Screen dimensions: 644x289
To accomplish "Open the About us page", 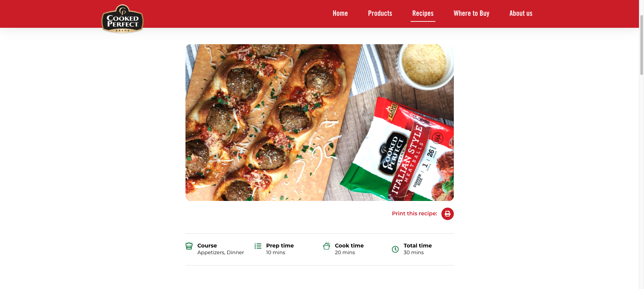I will [x=521, y=13].
